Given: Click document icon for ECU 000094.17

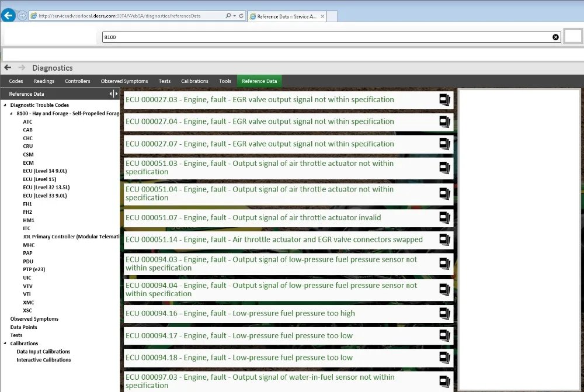Looking at the screenshot, I should coord(444,336).
